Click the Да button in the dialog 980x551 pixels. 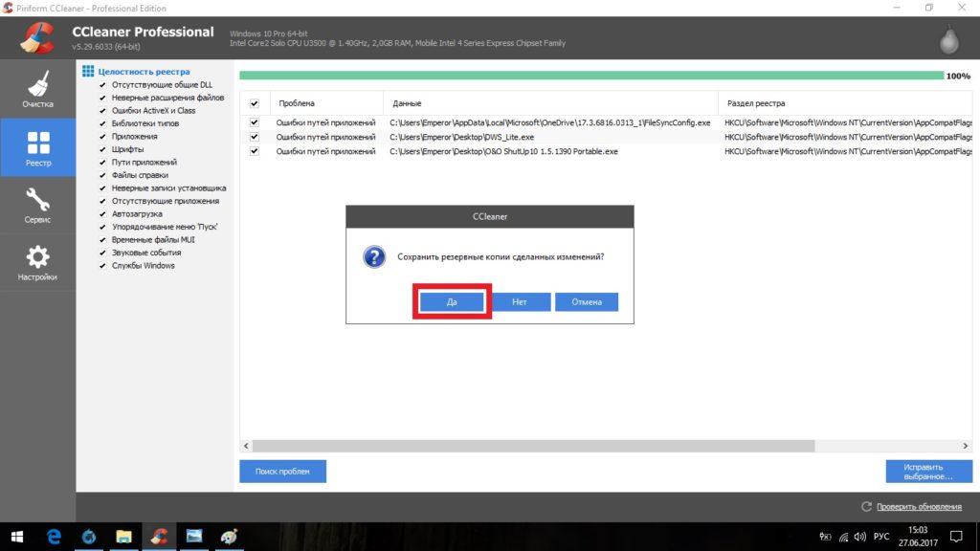(452, 301)
